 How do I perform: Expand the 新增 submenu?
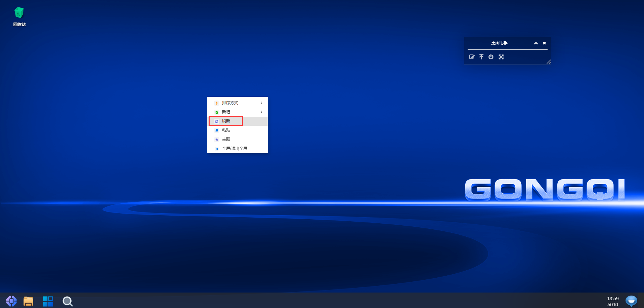point(238,112)
